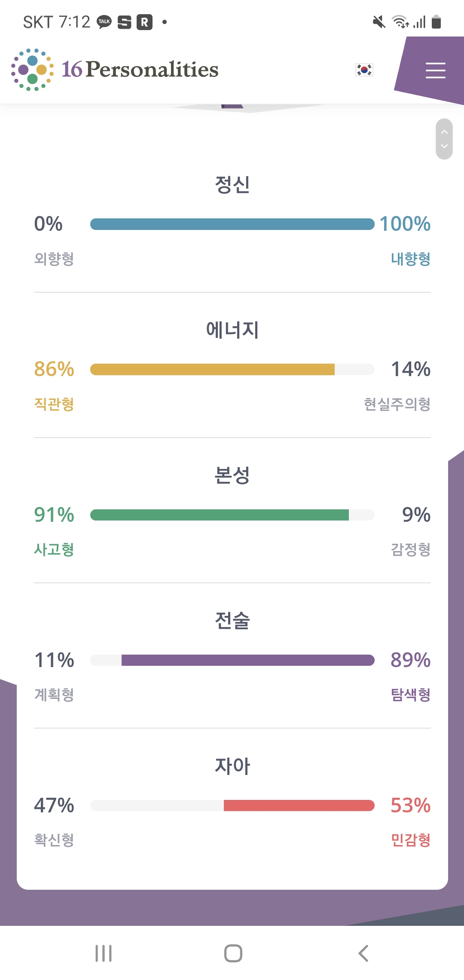Click the green 본성 thinking progress bar
The image size is (464, 980).
point(220,514)
